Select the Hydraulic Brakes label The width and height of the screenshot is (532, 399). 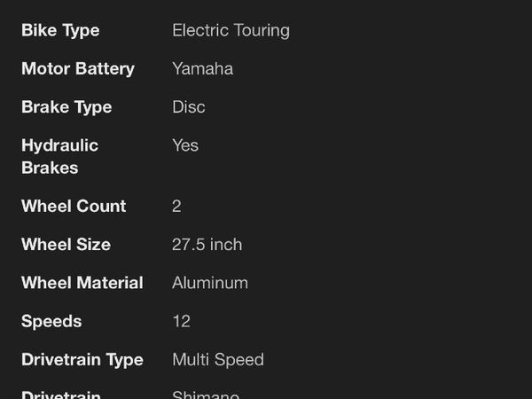coord(59,156)
